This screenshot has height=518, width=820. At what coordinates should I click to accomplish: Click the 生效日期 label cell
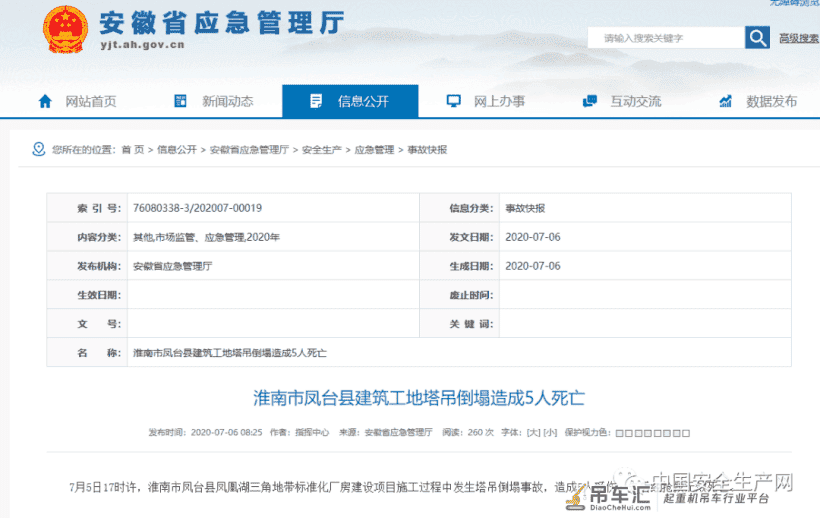pos(87,295)
